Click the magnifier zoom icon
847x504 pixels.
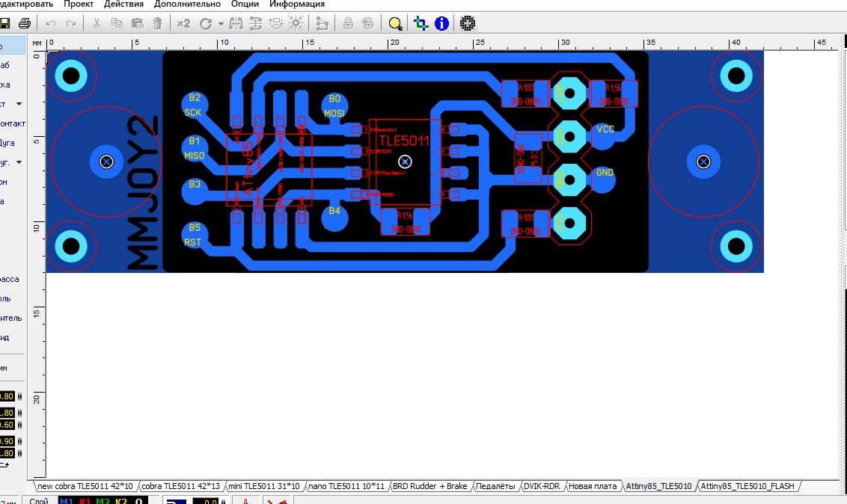click(395, 24)
